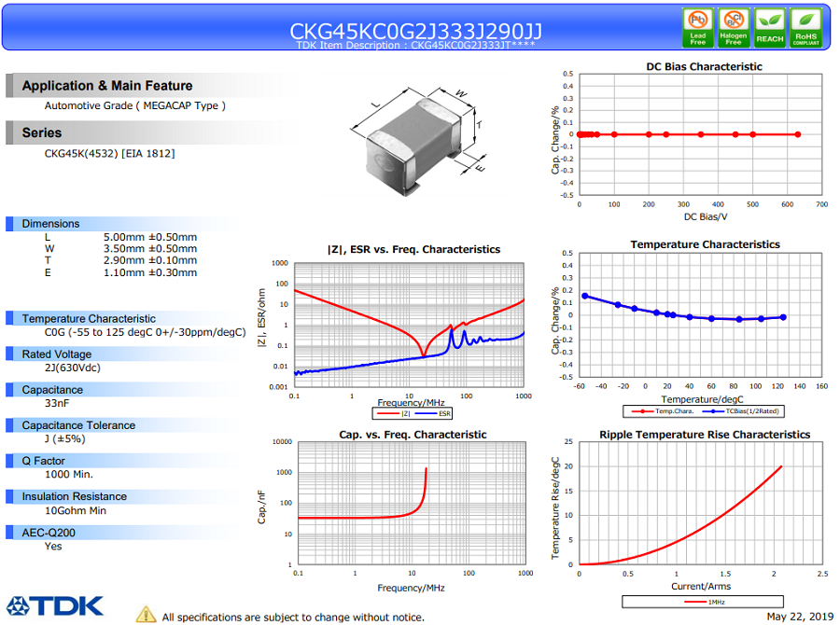Click the TCBias(1/2Rated) legend entry
The height and width of the screenshot is (625, 840).
click(741, 411)
